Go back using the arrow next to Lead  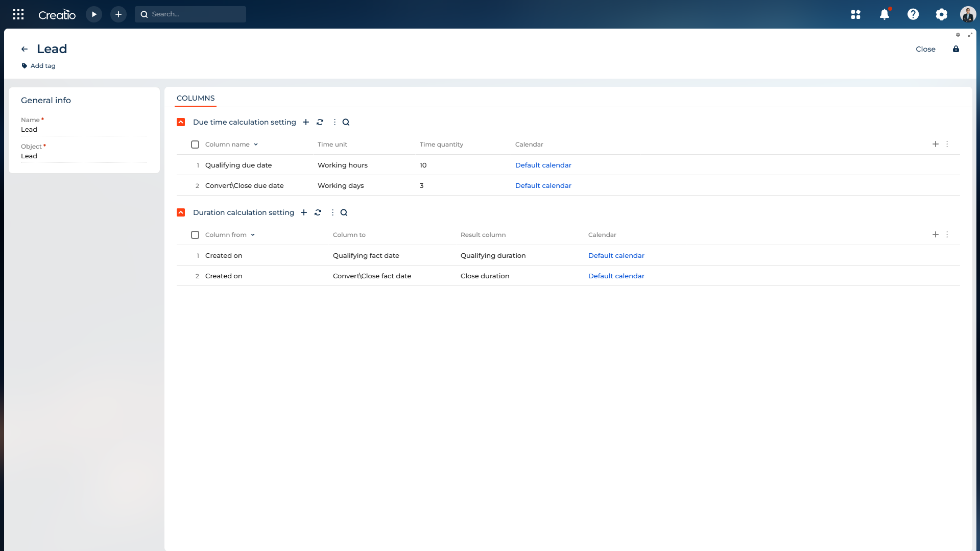coord(25,49)
